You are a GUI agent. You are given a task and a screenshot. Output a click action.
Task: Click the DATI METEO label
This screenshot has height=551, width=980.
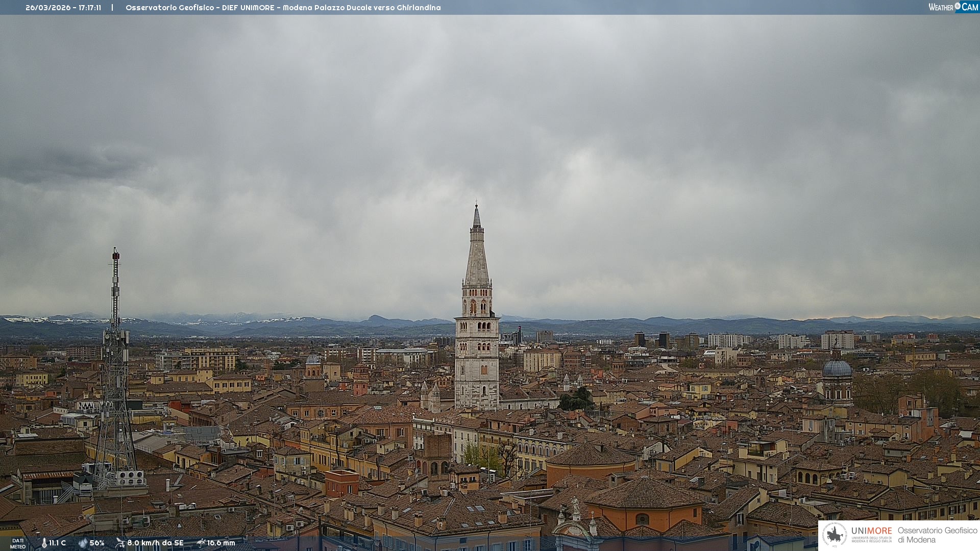point(18,543)
